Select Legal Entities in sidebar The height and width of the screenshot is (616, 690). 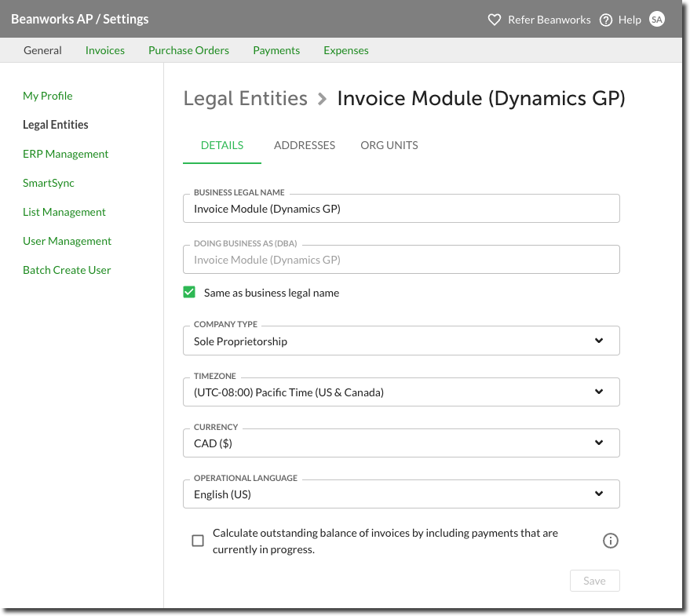coord(56,125)
